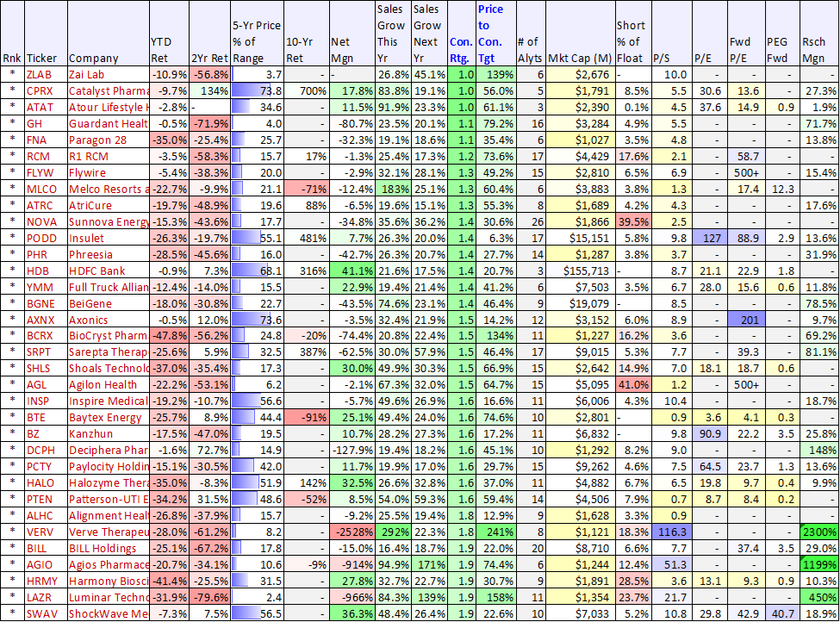Select Insulet P/E value 127
Image resolution: width=840 pixels, height=622 pixels.
point(710,239)
